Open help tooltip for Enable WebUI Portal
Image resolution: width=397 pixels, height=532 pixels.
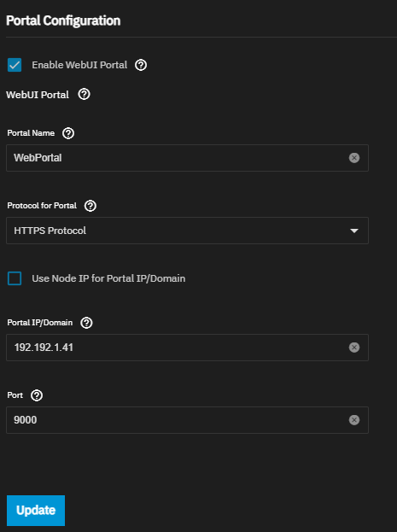tap(141, 65)
